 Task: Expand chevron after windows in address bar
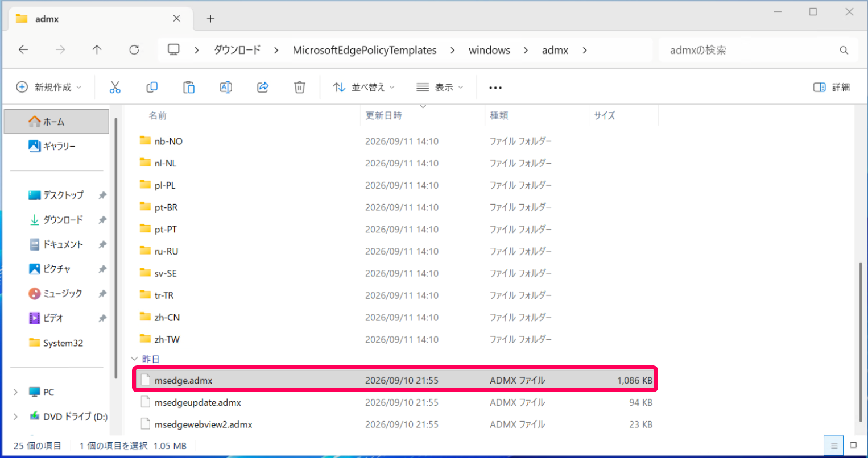click(x=526, y=50)
